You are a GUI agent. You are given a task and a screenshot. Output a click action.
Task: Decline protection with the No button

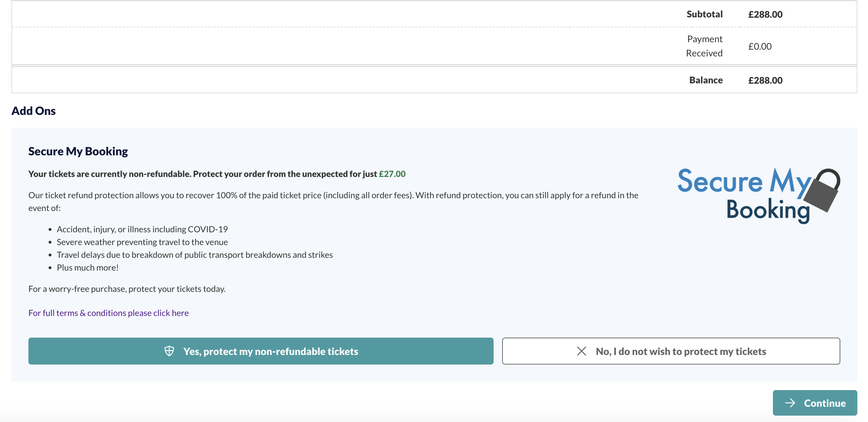click(x=671, y=351)
